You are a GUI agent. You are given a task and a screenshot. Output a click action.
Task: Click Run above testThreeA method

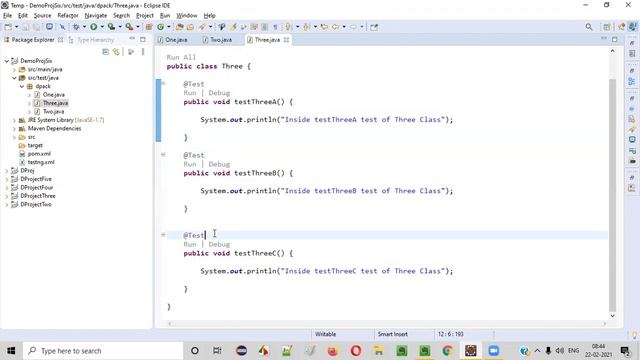coord(190,93)
